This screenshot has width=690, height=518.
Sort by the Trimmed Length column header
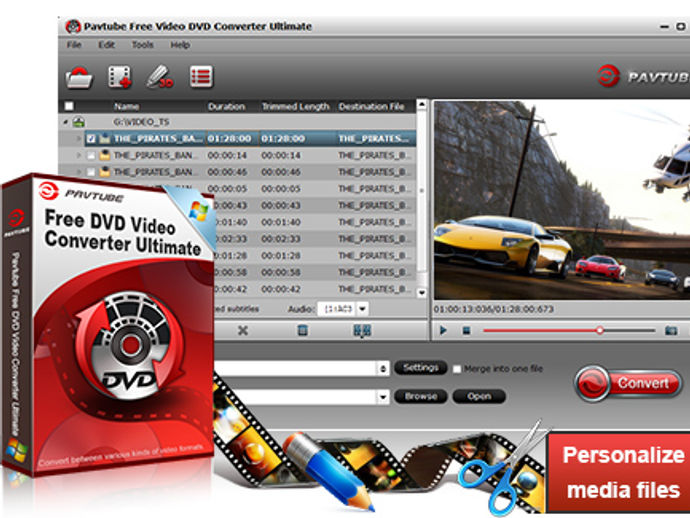coord(295,107)
